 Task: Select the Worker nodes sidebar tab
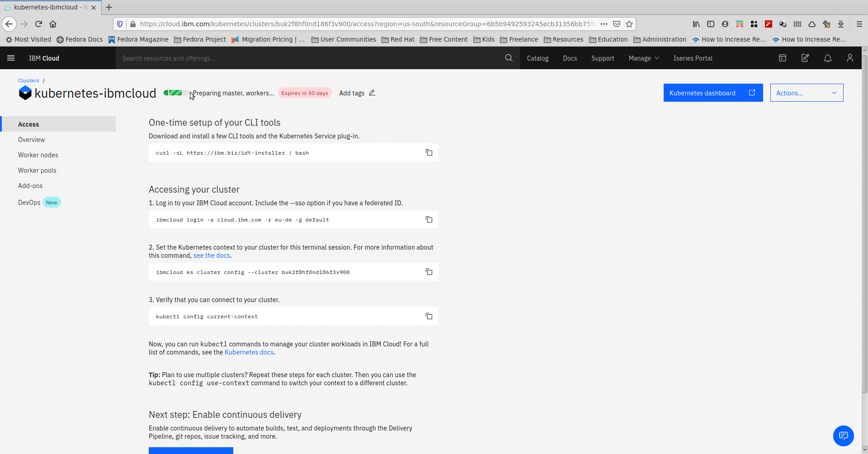[x=58, y=155]
